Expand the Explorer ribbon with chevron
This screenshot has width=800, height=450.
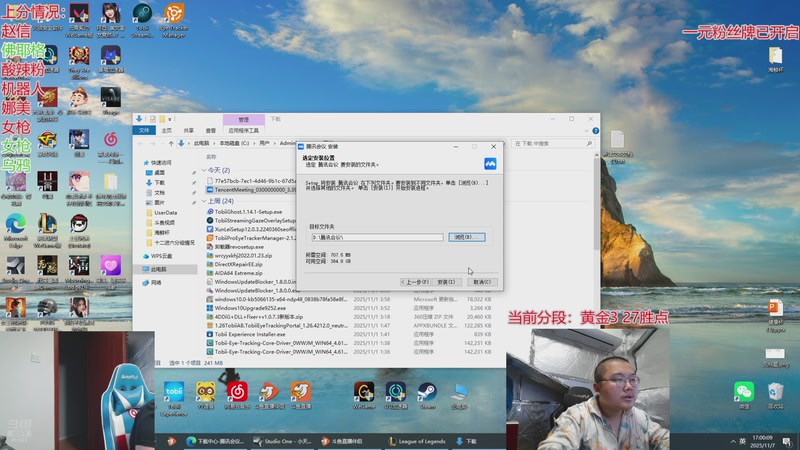point(586,131)
